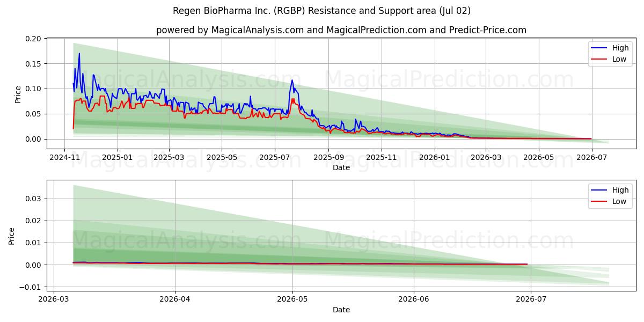Viewport: 644px width, 322px height.
Task: Click the red Low line swatch in the bottom legend
Action: click(x=599, y=201)
